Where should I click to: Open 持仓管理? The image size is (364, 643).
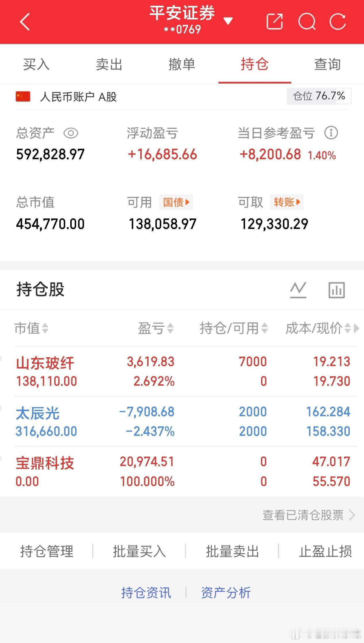point(47,551)
